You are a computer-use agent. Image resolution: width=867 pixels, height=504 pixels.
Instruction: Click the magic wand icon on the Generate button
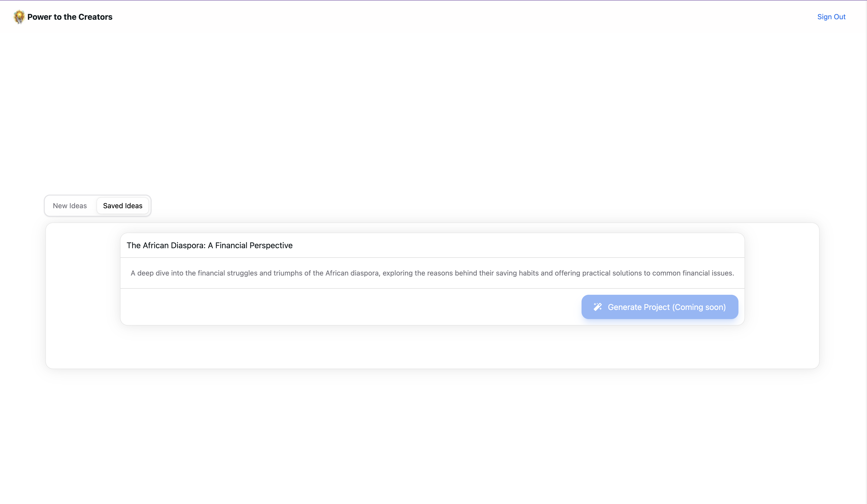(x=597, y=307)
